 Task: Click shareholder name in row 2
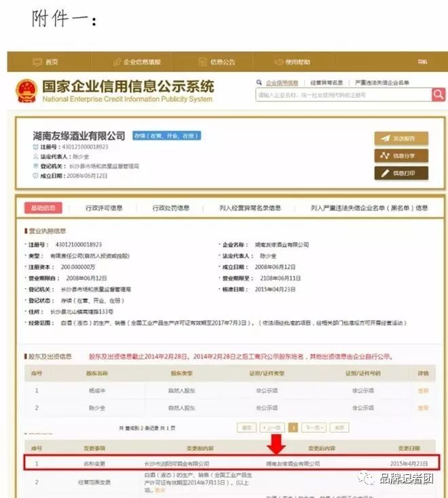click(x=97, y=408)
